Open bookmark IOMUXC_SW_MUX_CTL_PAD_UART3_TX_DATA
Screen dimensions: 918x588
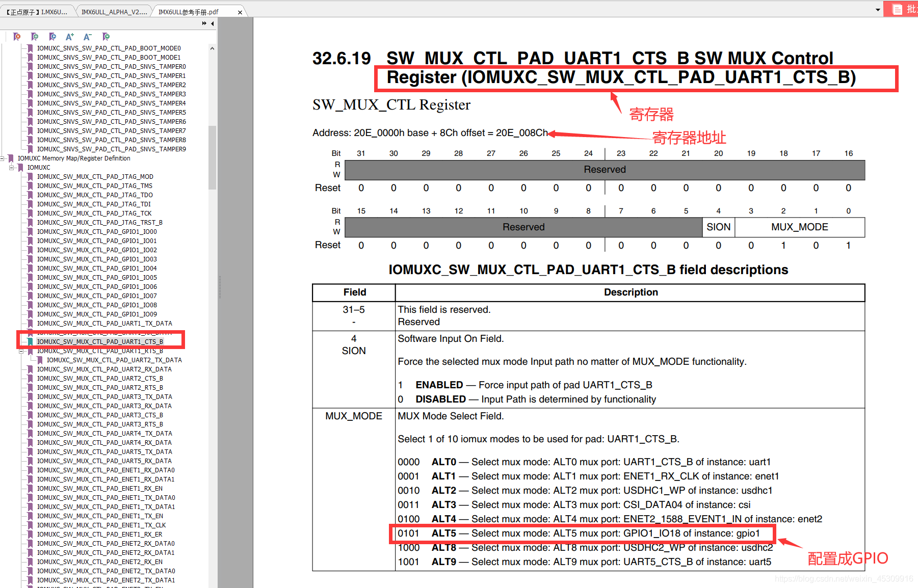[x=104, y=397]
